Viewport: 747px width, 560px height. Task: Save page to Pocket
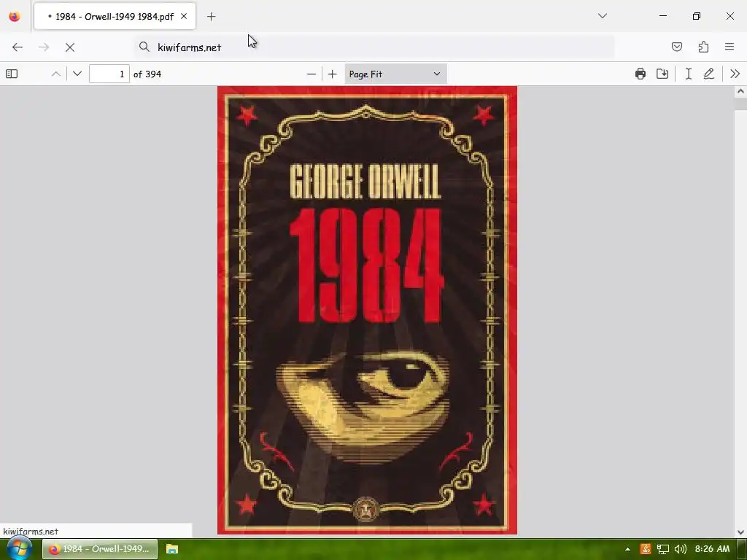[x=677, y=47]
